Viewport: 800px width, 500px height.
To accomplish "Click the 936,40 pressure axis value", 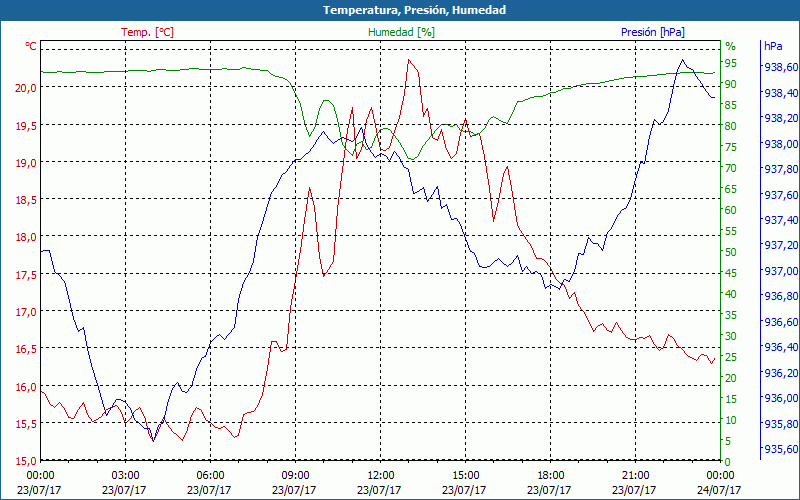I will (x=781, y=347).
